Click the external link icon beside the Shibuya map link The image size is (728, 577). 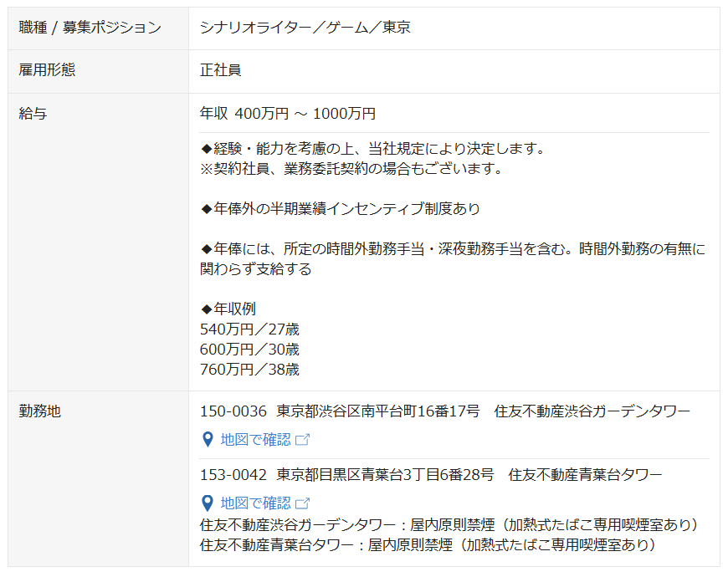click(303, 440)
